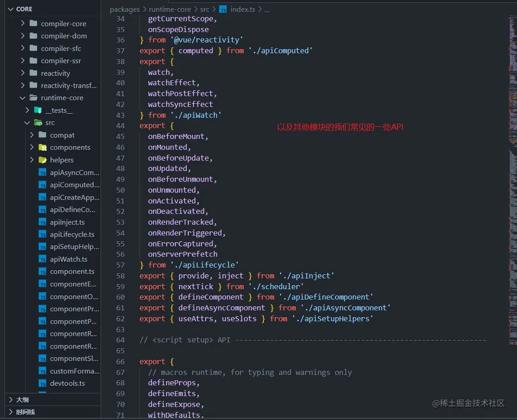Click the './apiLifecycle' import path
The image size is (517, 420).
(204, 265)
